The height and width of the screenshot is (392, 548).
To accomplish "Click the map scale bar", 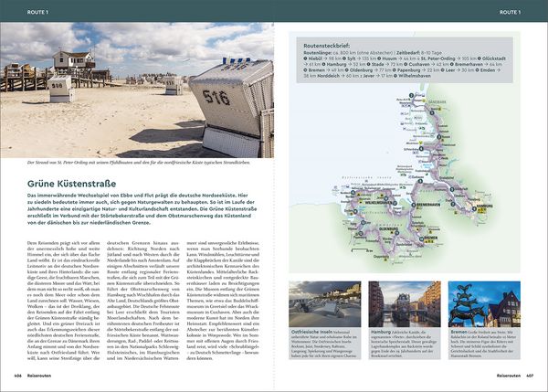I will (x=362, y=250).
